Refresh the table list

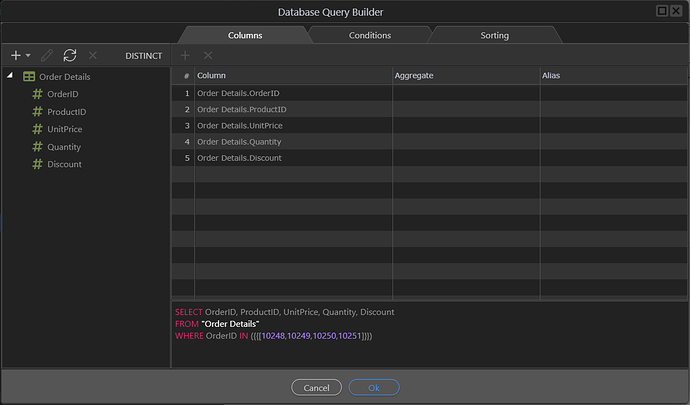tap(69, 56)
